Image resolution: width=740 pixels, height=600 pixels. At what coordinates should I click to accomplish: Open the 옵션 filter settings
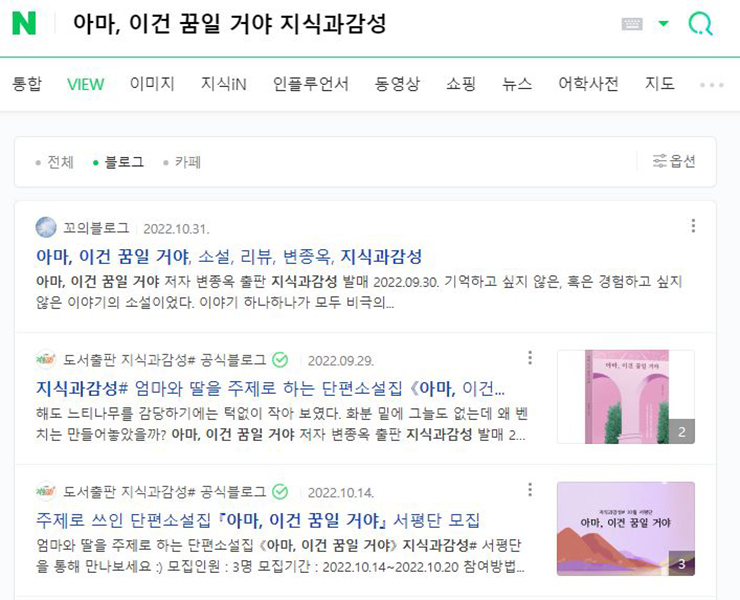(x=674, y=161)
